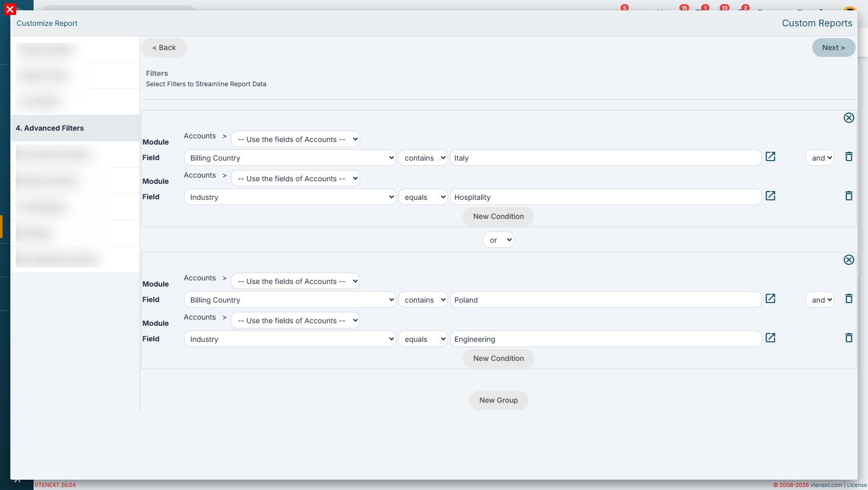Open the equals operator dropdown for Hospitality row
The height and width of the screenshot is (490, 868).
point(423,197)
